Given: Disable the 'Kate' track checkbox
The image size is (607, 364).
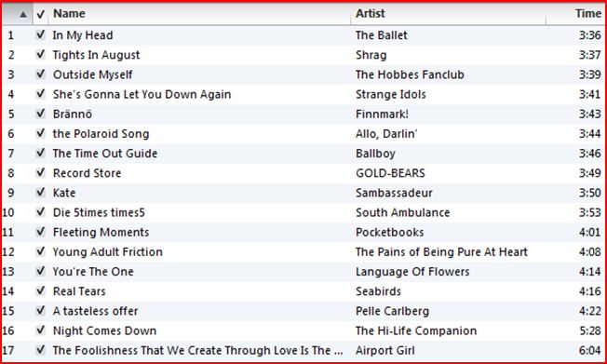Looking at the screenshot, I should [40, 193].
